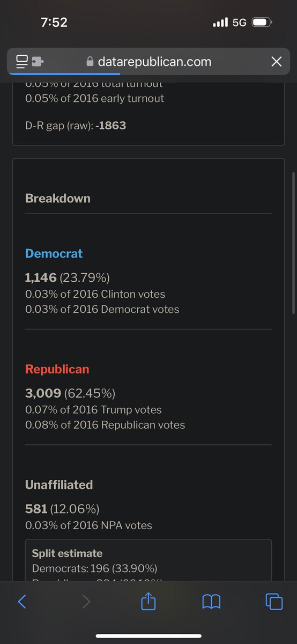Tap the page scrollbar indicator
This screenshot has height=644, width=297.
point(293,243)
